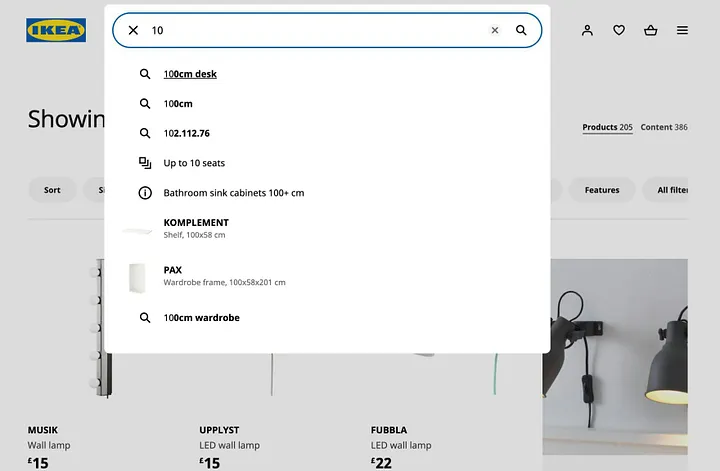The height and width of the screenshot is (471, 720).
Task: Pick the '102.112.76' suggestion
Action: 186,133
